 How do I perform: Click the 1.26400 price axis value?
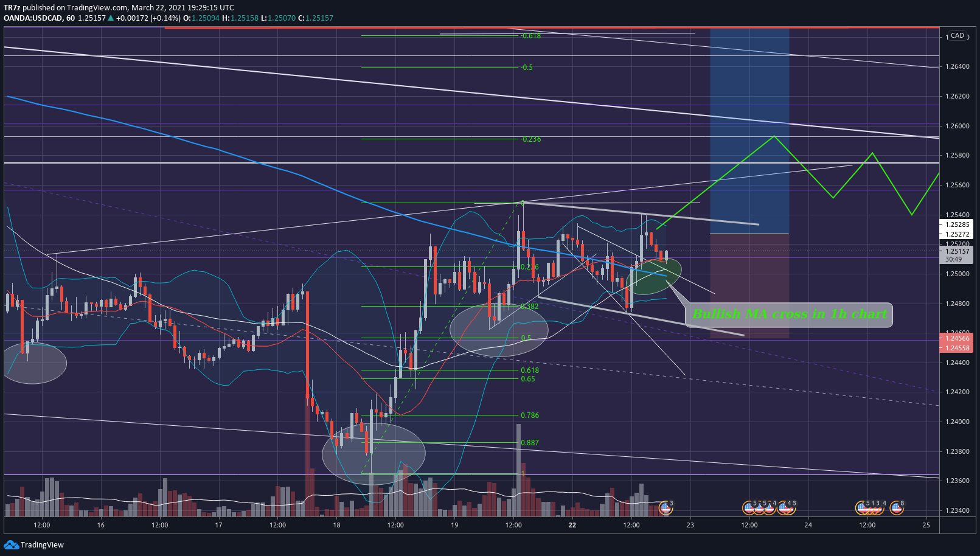(x=957, y=66)
